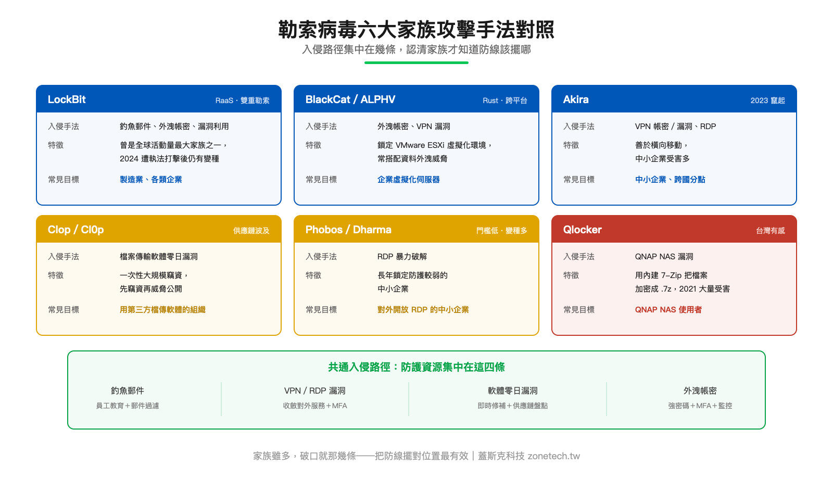This screenshot has width=833, height=504.
Task: Click 常搭配資料外洩威脅 line
Action: pyautogui.click(x=412, y=159)
